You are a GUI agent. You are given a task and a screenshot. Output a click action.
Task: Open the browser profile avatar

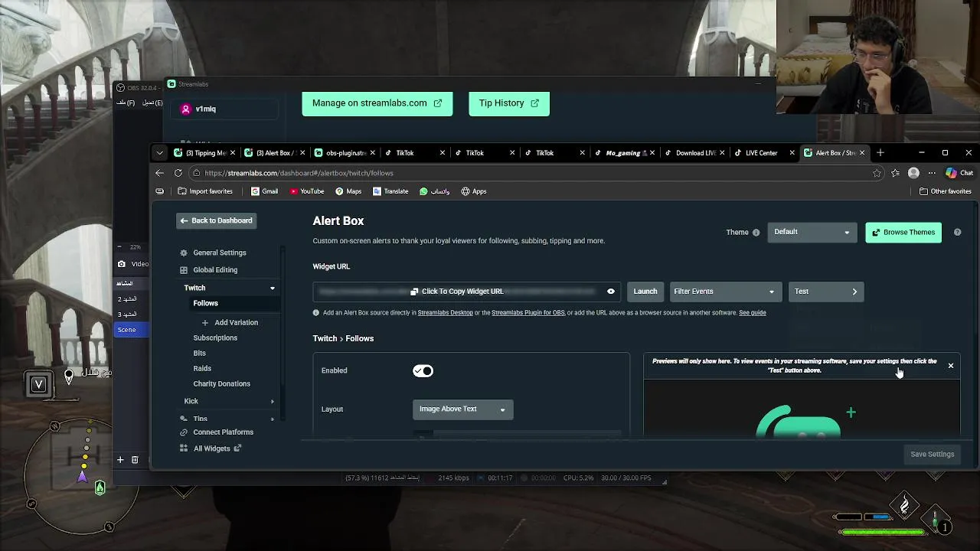pyautogui.click(x=913, y=173)
